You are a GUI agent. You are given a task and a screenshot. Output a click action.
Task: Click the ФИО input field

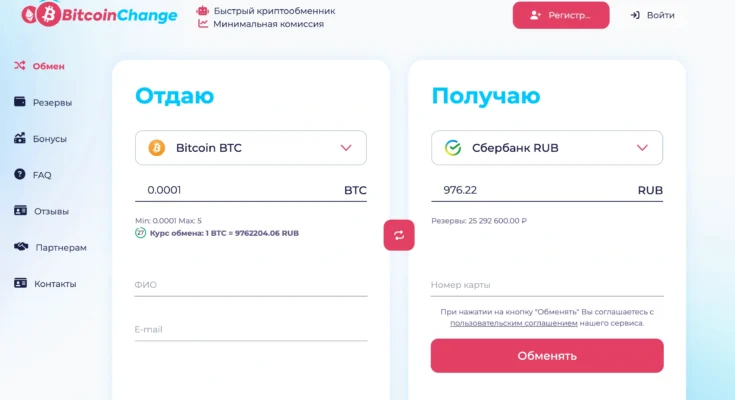click(x=251, y=285)
